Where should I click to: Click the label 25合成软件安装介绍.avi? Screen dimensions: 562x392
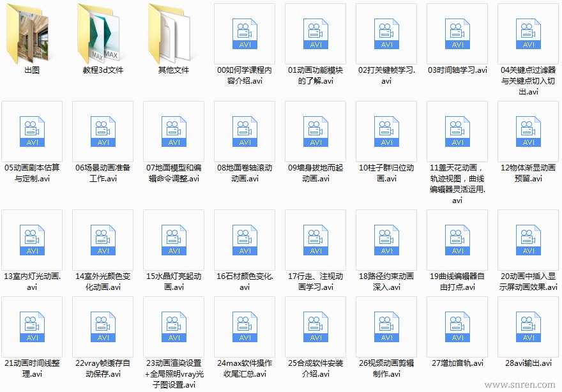point(315,368)
